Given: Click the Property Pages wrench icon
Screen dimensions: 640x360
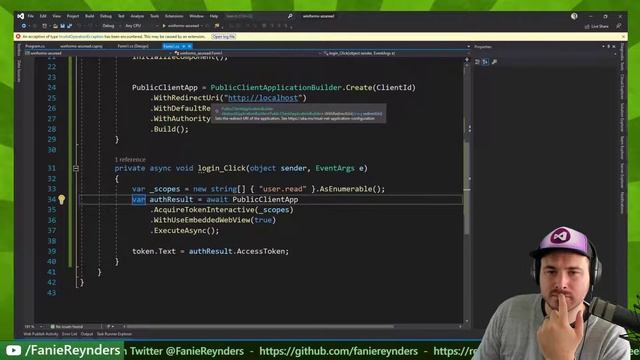Looking at the screenshot, I should pos(494,62).
